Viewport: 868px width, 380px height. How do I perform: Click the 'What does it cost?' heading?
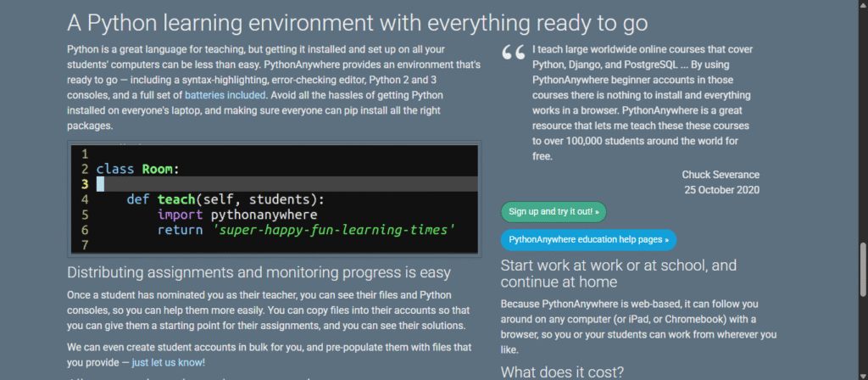point(562,372)
